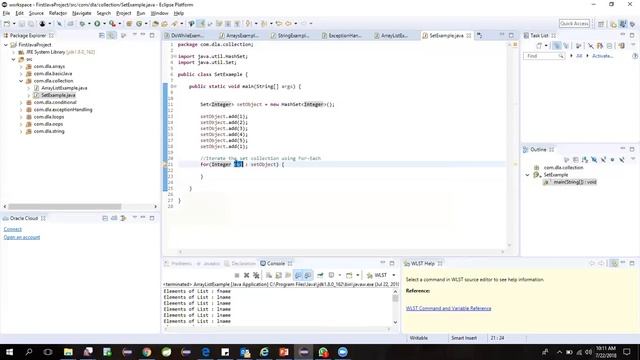Click the Quick Access field
Viewport: 640px width, 360px height.
[x=574, y=24]
